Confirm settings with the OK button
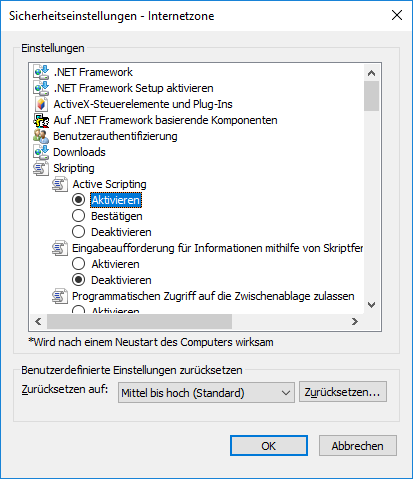Screen dimensions: 413x479 269,446
